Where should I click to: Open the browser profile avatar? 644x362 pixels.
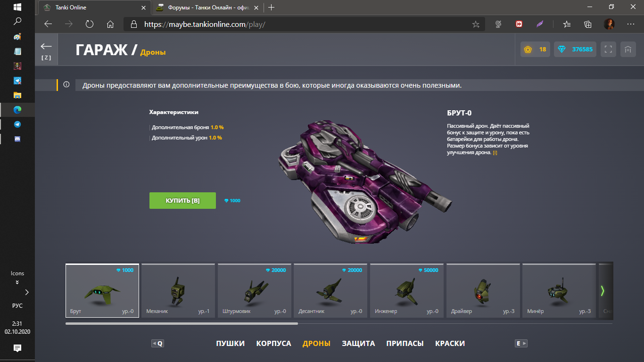(x=609, y=24)
